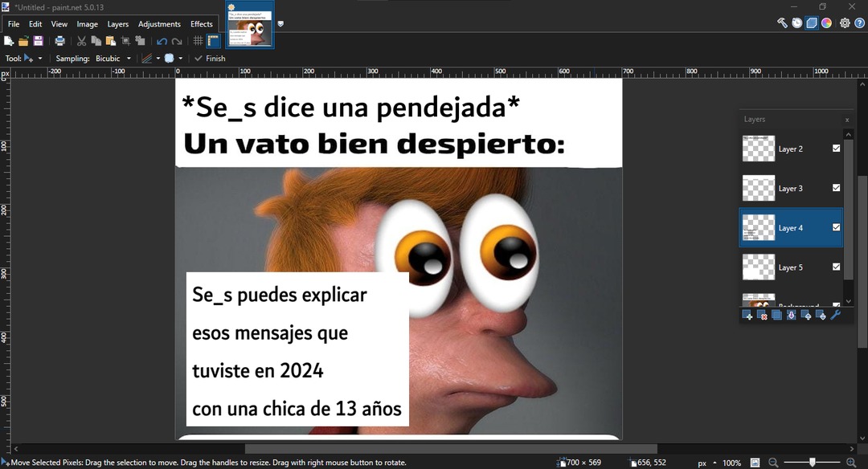Toggle the rulers icon
The image size is (868, 469).
pyautogui.click(x=213, y=41)
